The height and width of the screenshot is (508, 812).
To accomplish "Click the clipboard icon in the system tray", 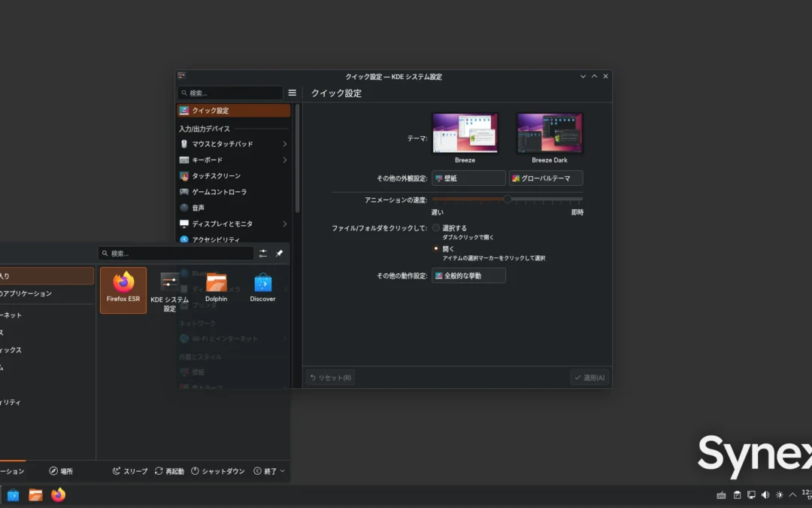I will [736, 494].
